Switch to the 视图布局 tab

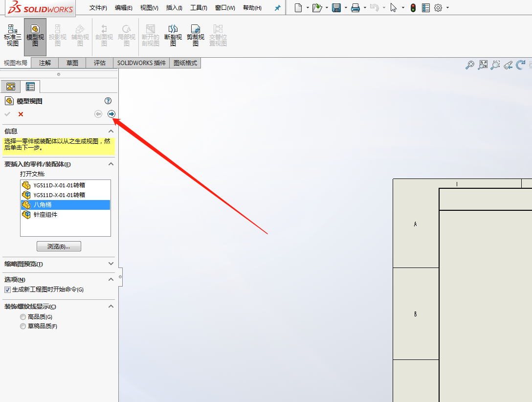click(16, 63)
